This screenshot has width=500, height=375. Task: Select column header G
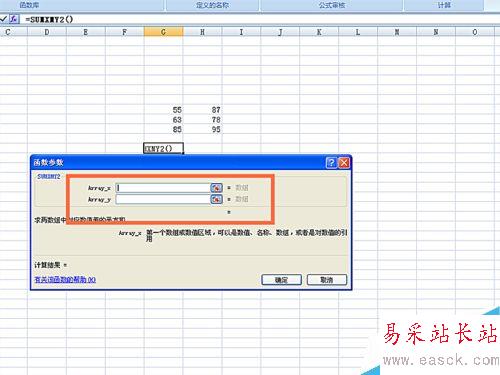pos(163,32)
